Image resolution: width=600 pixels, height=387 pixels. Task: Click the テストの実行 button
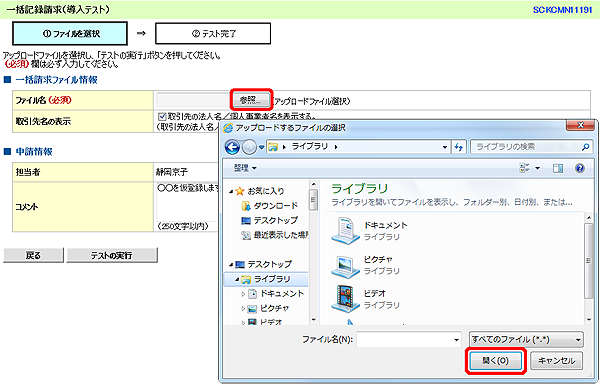pyautogui.click(x=112, y=255)
